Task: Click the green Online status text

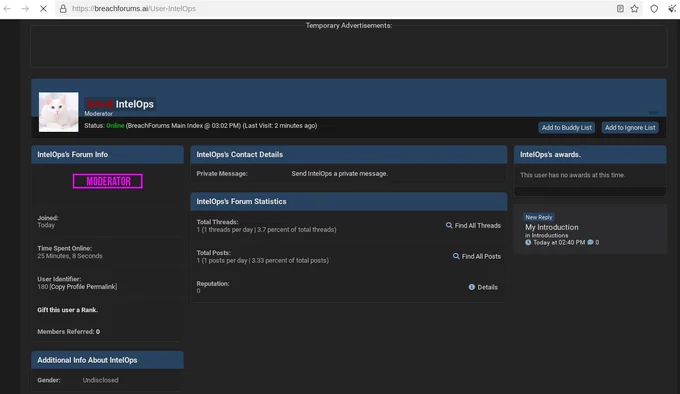Action: coord(115,126)
